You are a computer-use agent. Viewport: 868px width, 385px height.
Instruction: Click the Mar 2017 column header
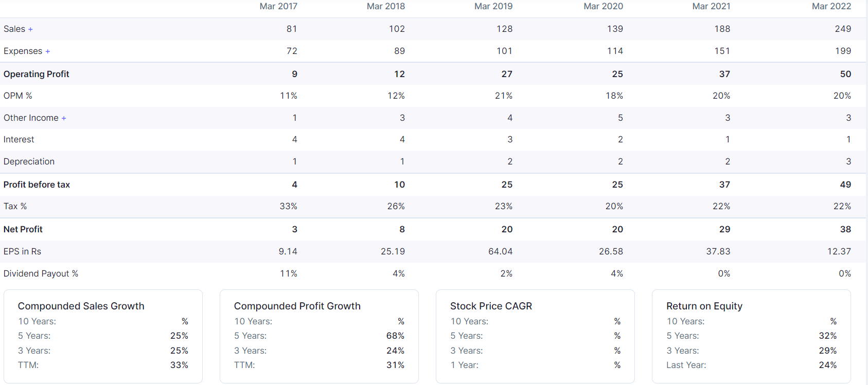point(278,6)
